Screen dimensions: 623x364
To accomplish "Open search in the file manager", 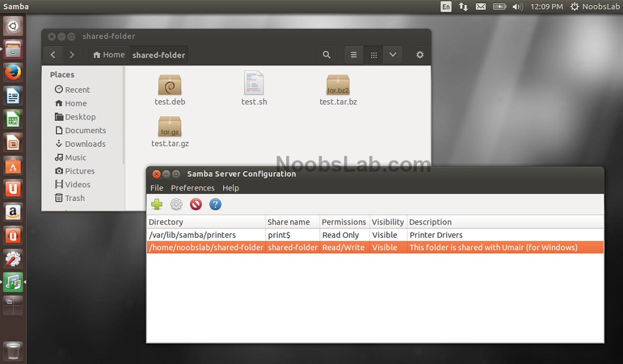I will (x=326, y=55).
